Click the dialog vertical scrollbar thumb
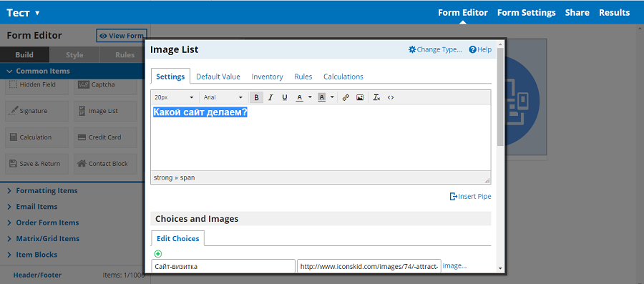644x284 pixels. tap(500, 97)
